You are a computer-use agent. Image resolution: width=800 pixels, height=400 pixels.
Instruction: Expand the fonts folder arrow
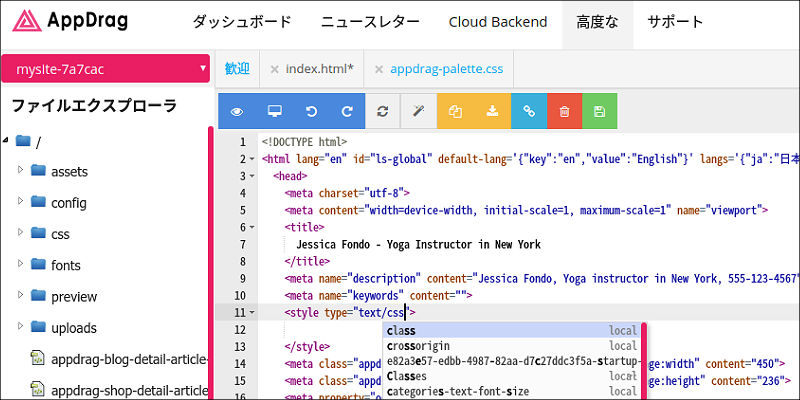[x=20, y=263]
